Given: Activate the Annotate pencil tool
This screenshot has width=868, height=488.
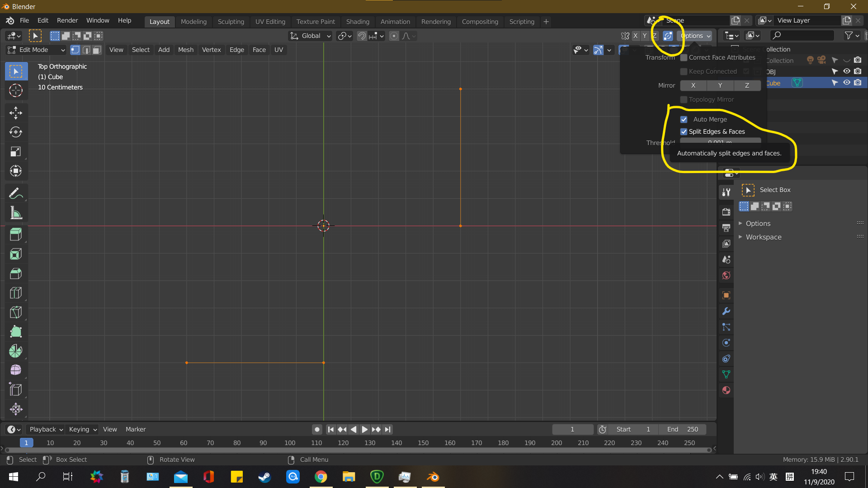Looking at the screenshot, I should tap(16, 194).
